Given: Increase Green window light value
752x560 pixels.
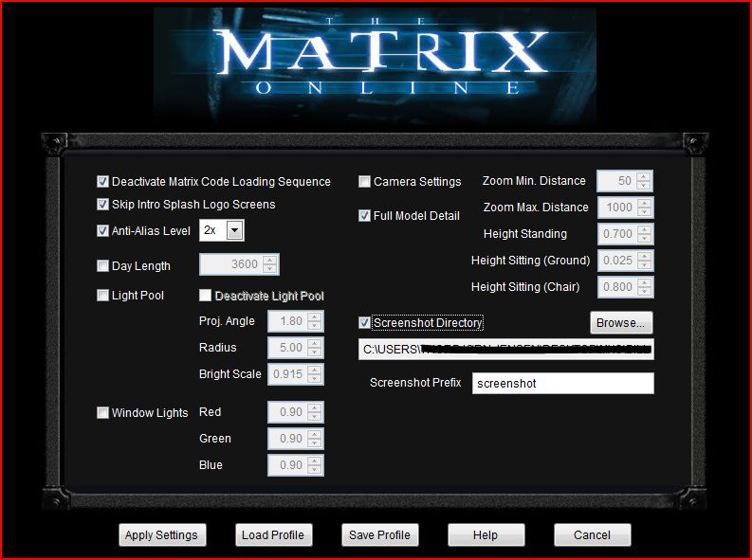Looking at the screenshot, I should 315,434.
